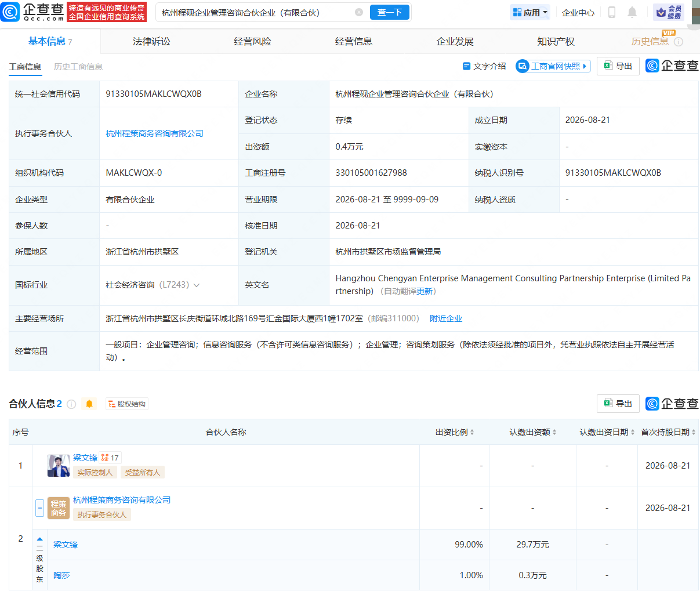Click the 更新 auto-translation link

[425, 291]
